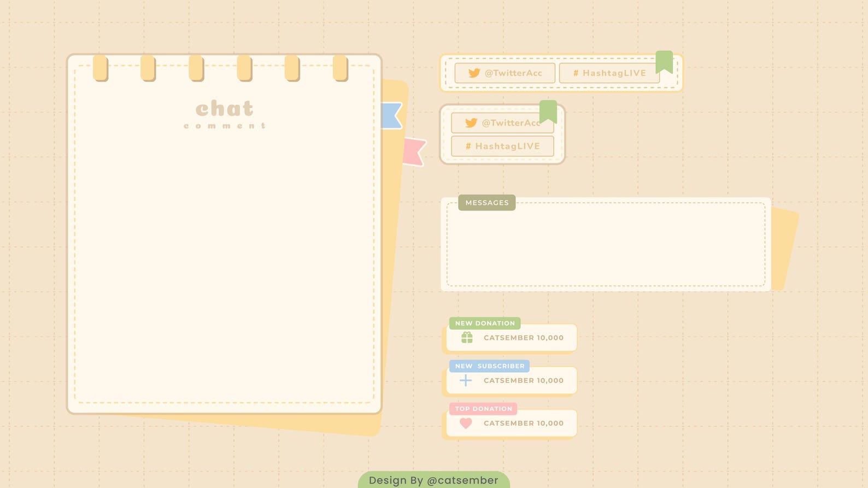Select the NEW DONATION green label

coord(485,324)
